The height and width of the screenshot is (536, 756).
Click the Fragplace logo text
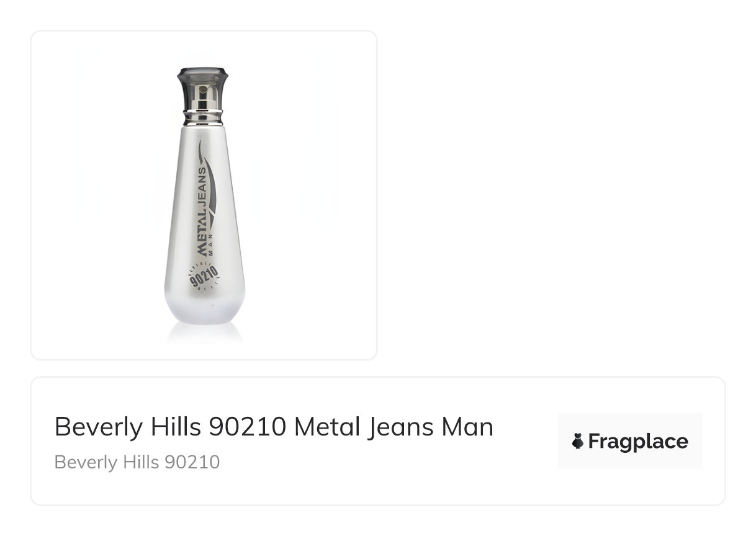(638, 442)
